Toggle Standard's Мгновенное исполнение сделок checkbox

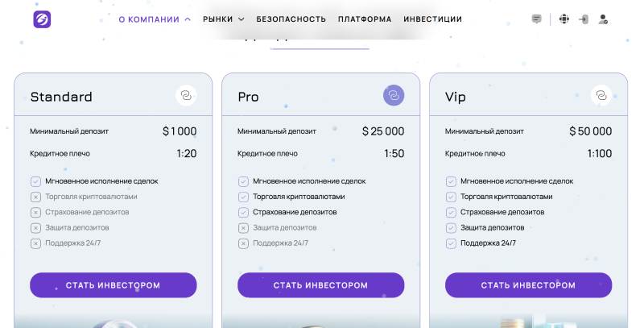(35, 181)
